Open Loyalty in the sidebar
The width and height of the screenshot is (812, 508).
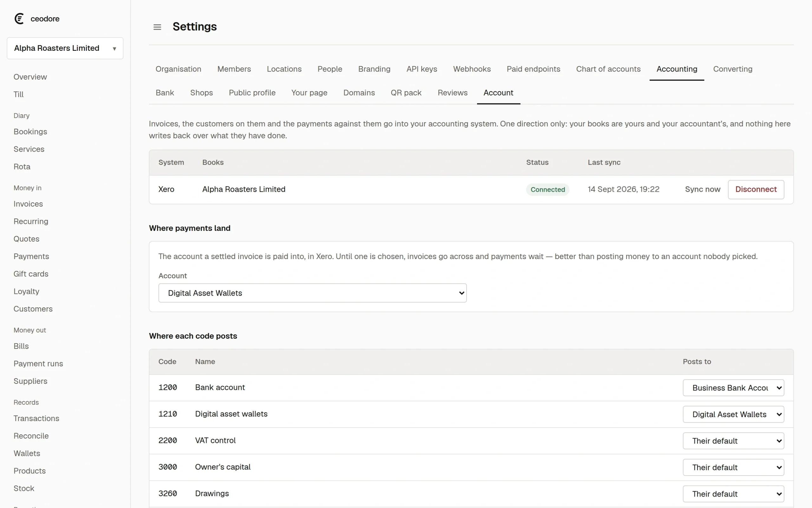pos(27,291)
